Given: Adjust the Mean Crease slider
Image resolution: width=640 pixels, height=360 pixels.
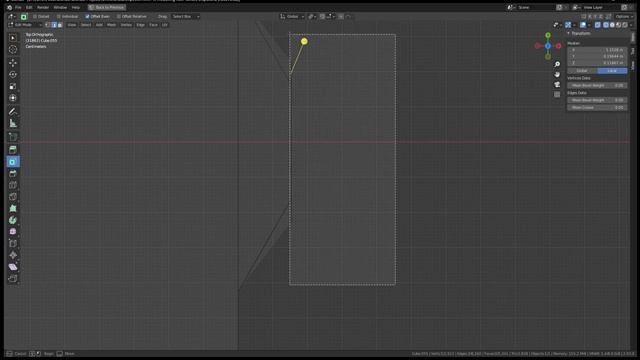Looking at the screenshot, I should [597, 108].
